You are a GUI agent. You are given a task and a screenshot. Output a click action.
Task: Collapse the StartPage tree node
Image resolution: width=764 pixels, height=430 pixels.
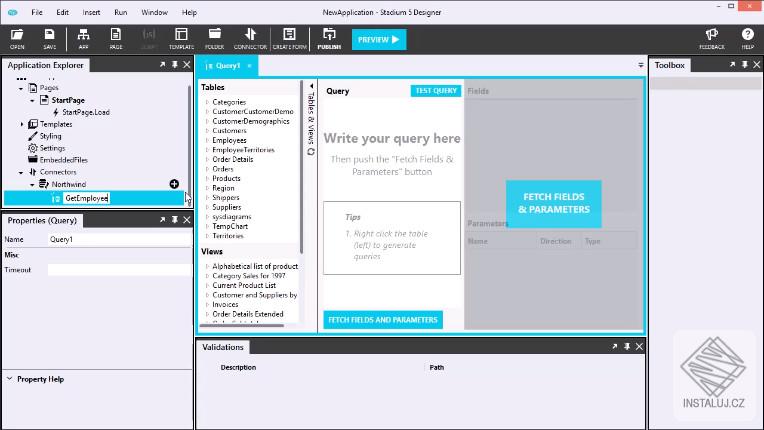pyautogui.click(x=33, y=100)
